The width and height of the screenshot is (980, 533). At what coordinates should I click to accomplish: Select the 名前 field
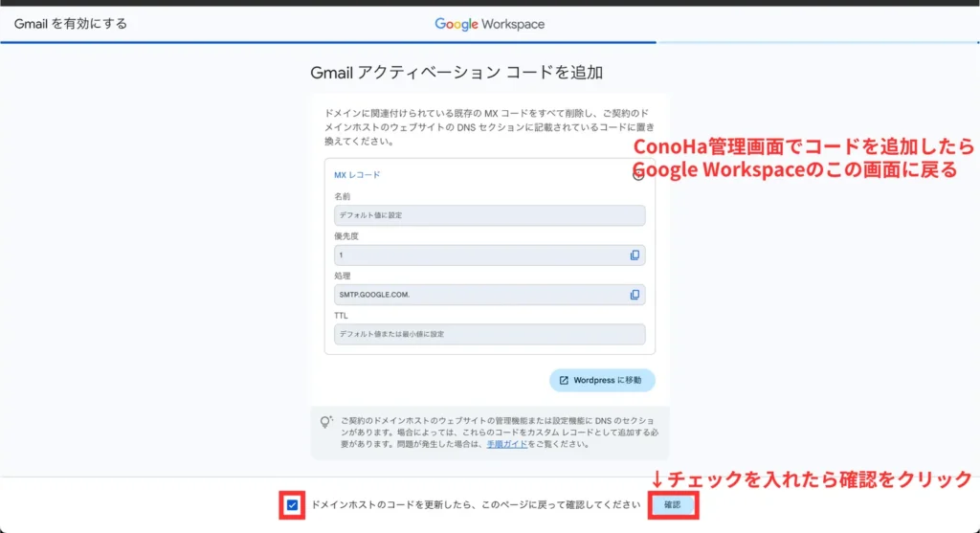[x=489, y=215]
